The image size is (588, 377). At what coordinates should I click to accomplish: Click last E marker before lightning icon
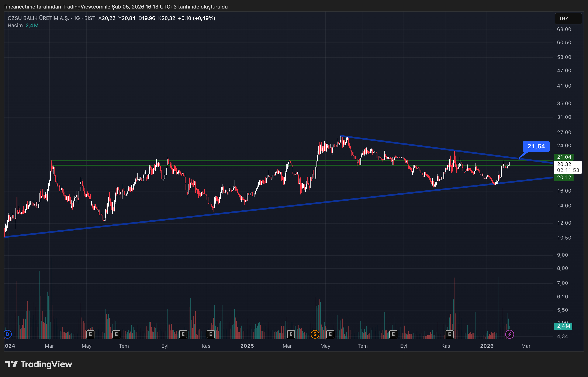(449, 334)
